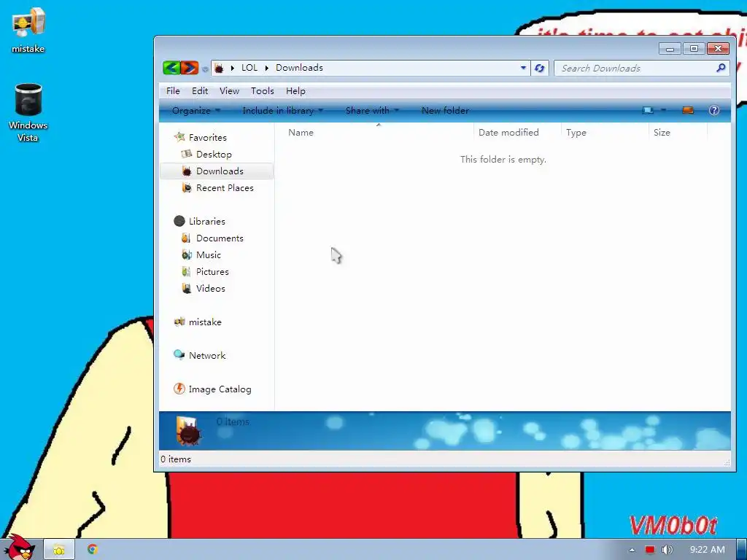This screenshot has height=560, width=747.
Task: Open the mistake desktop icon
Action: 28,31
